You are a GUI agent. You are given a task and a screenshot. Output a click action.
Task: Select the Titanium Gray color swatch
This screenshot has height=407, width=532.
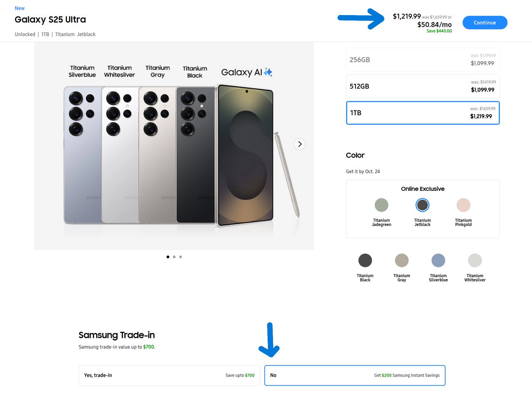pos(402,260)
